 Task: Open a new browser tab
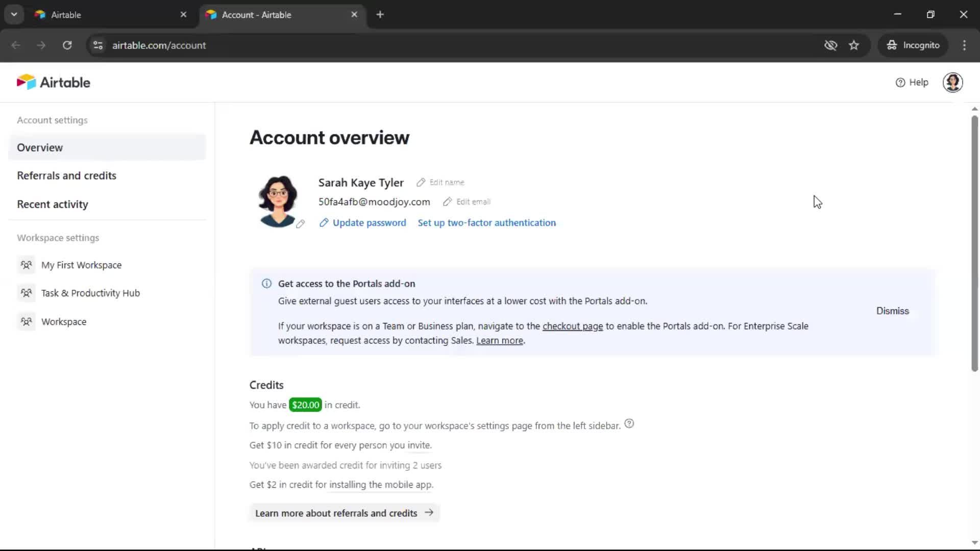tap(380, 15)
